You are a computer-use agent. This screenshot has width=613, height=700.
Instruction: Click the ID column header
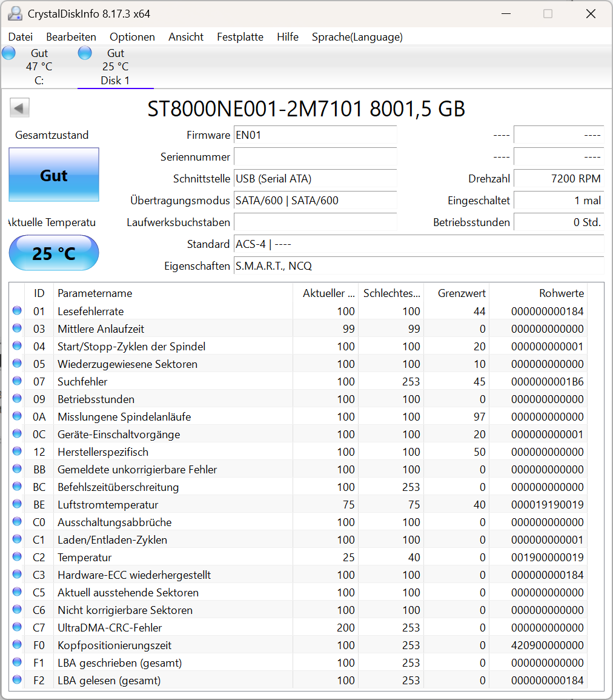coord(39,293)
